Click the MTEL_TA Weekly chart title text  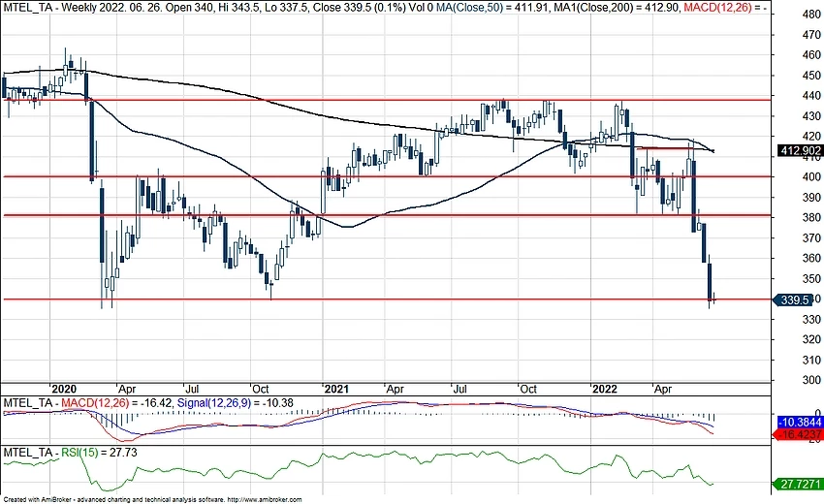[x=60, y=8]
